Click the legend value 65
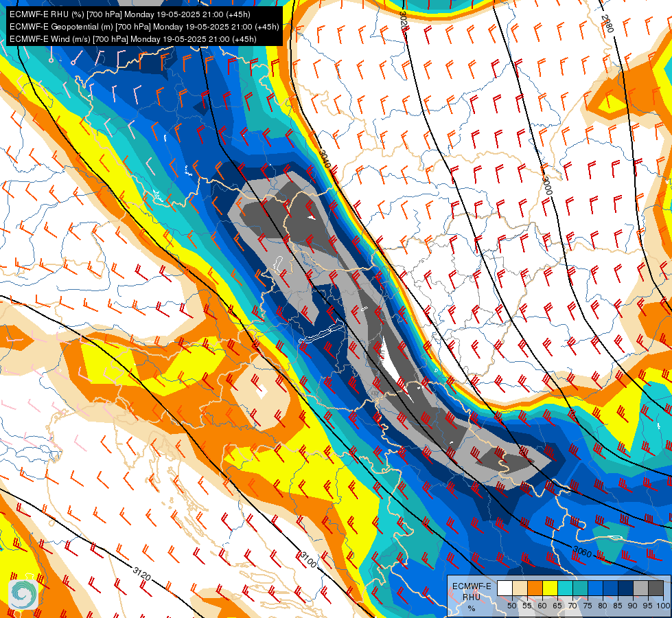The width and height of the screenshot is (672, 618). click(x=557, y=606)
